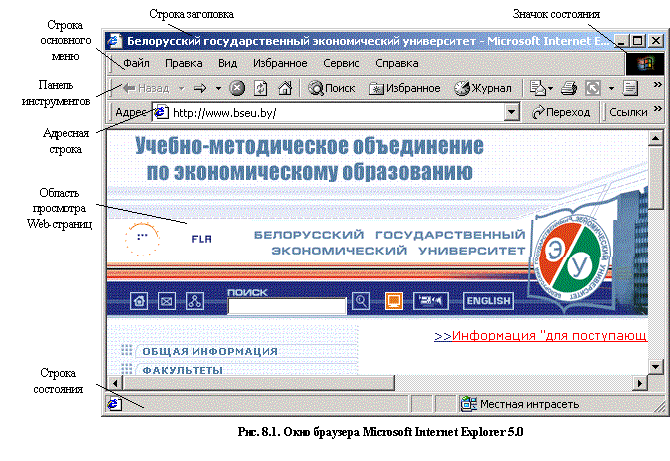Image resolution: width=670 pixels, height=461 pixels.
Task: Click the IE icon in the status bar
Action: pos(114,404)
